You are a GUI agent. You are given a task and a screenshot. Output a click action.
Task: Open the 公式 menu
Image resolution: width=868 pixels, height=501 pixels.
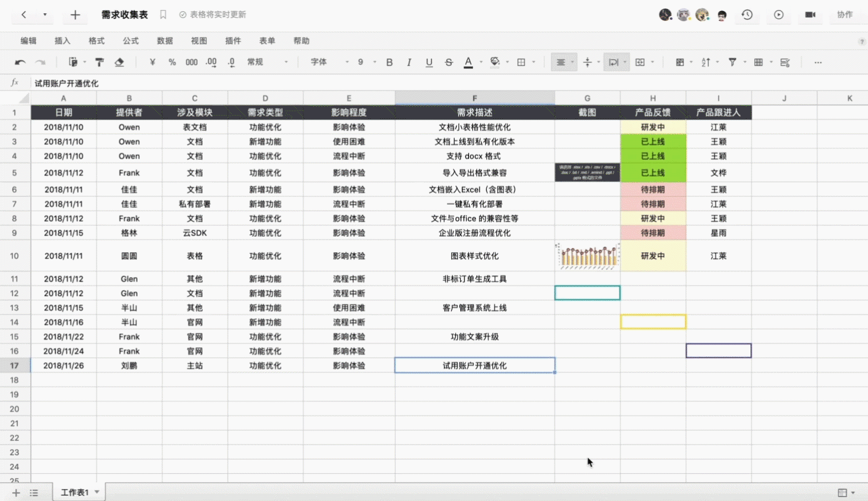pos(131,41)
